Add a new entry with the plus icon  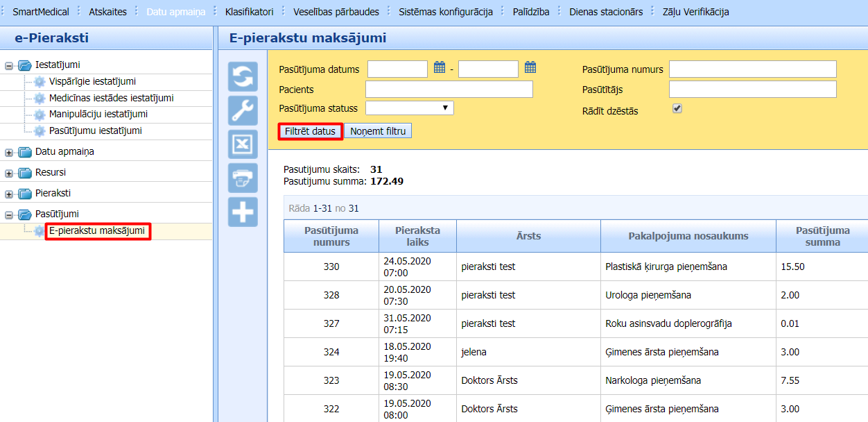(243, 212)
